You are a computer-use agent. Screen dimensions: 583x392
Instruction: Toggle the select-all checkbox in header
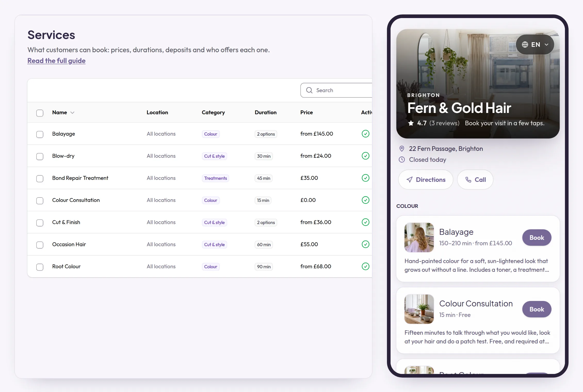pyautogui.click(x=40, y=113)
